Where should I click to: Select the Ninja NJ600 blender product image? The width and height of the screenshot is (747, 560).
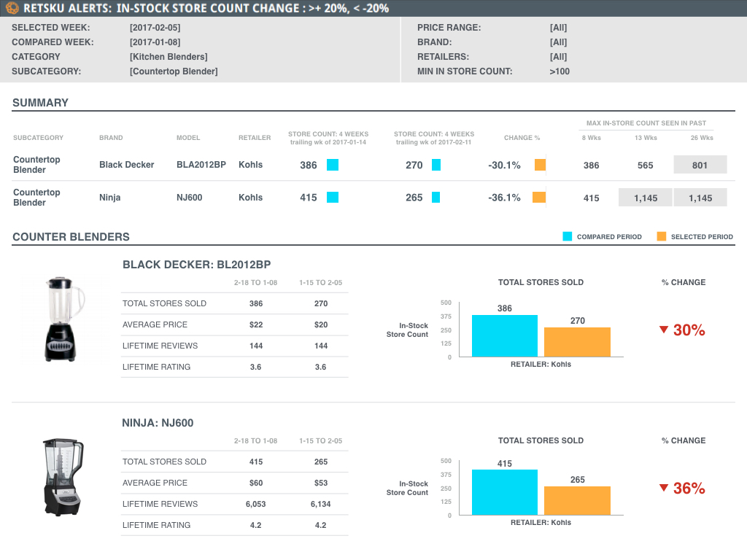(63, 477)
